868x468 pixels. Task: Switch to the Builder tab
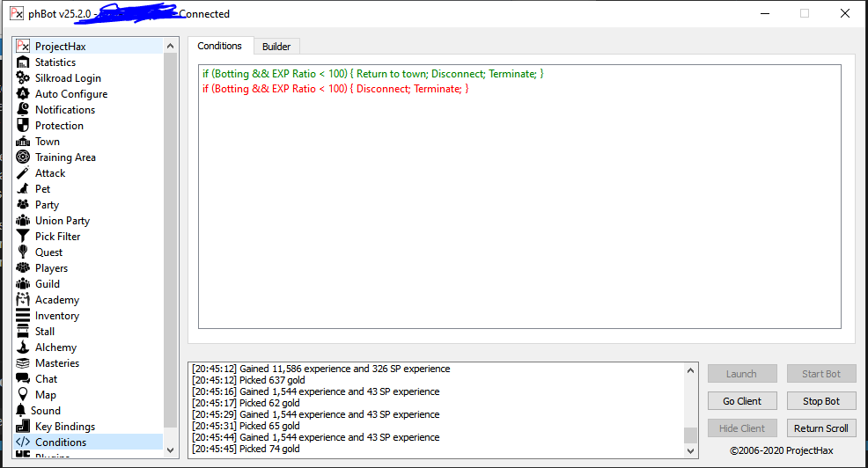[x=276, y=47]
